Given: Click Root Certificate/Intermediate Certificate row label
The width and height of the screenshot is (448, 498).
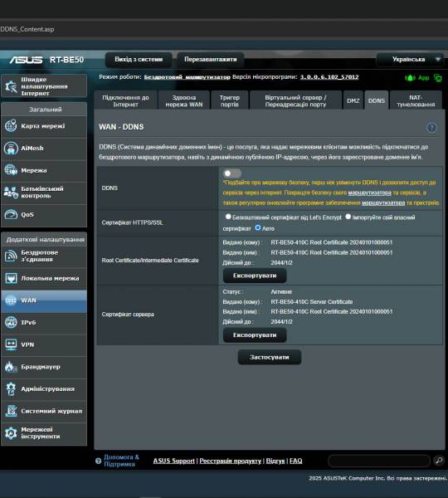Looking at the screenshot, I should click(150, 261).
